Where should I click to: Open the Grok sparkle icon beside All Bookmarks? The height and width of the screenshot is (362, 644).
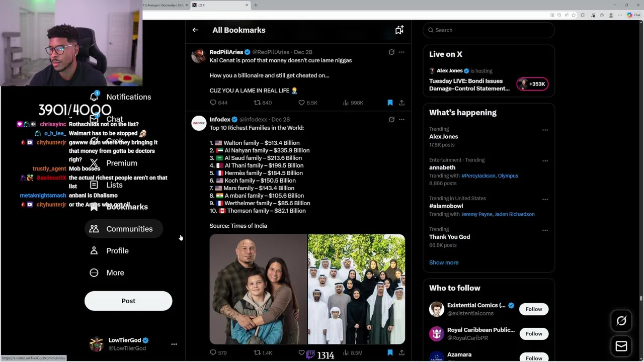(x=399, y=30)
